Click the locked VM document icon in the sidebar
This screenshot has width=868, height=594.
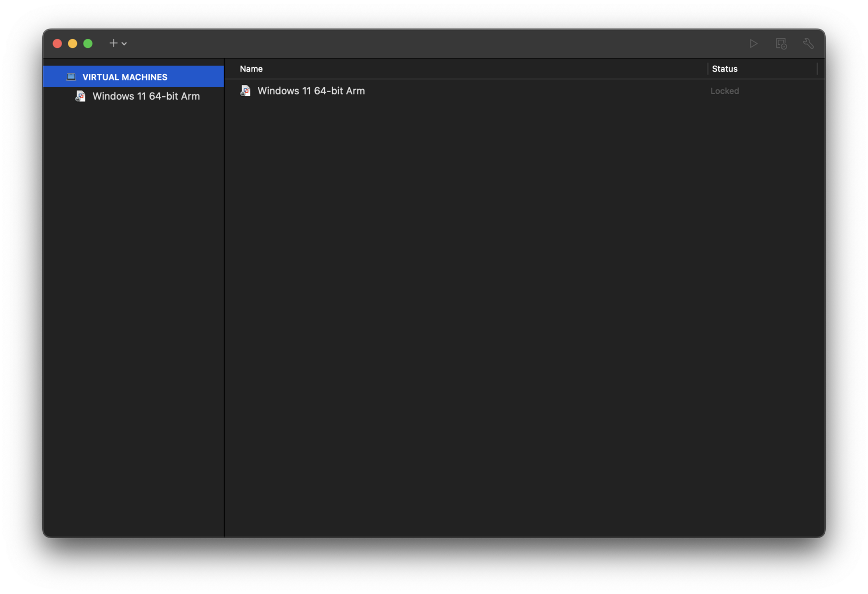(x=80, y=96)
